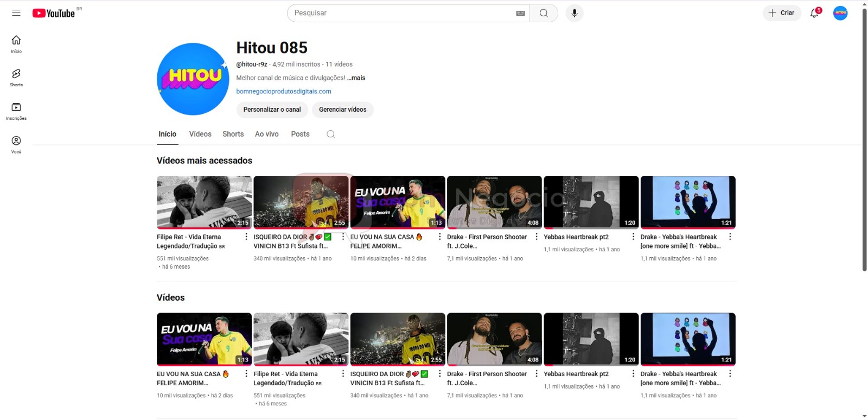This screenshot has height=420, width=868.
Task: Open options for Drake Yebba's Heartbreak in Vídeos
Action: 730,374
